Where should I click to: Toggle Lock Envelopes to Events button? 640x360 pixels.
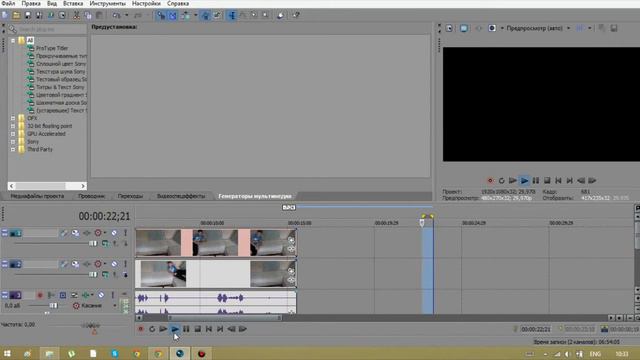pos(205,16)
